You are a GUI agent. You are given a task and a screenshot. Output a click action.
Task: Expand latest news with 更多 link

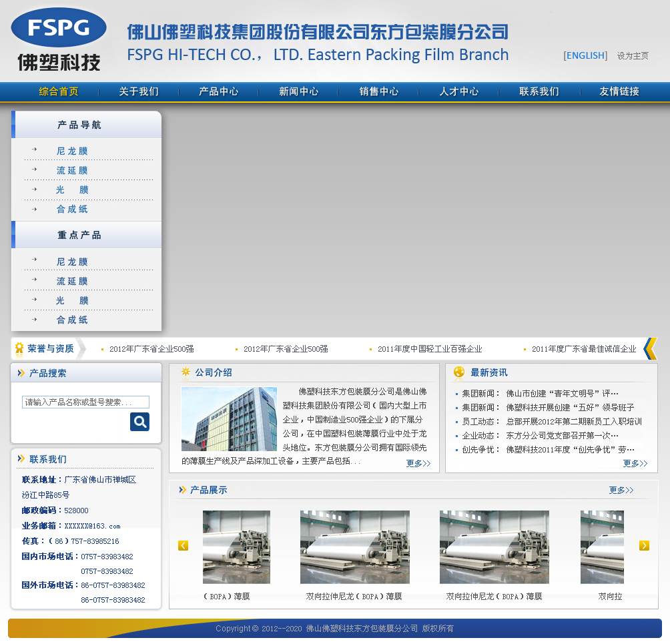point(635,463)
